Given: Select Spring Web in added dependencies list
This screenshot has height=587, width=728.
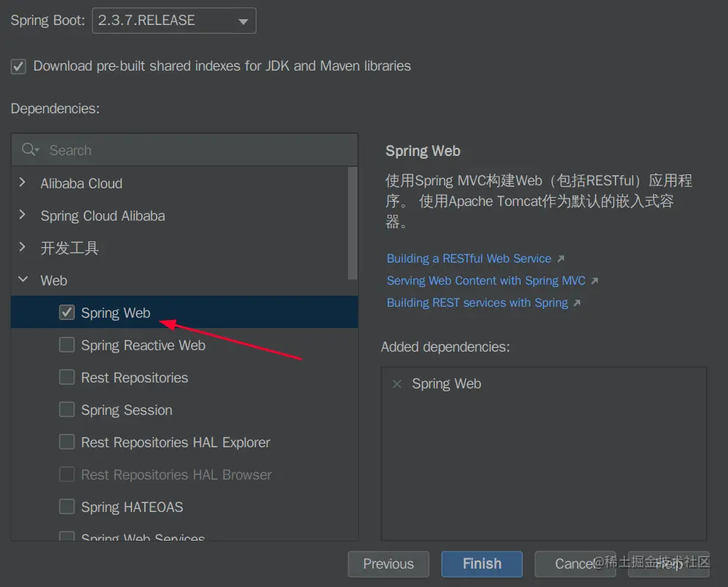Looking at the screenshot, I should tap(446, 384).
